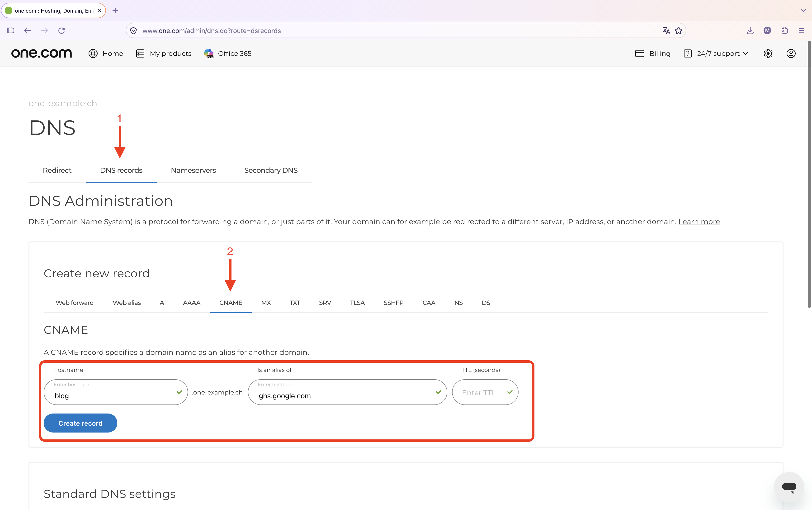Click the Create record button

pyautogui.click(x=80, y=423)
